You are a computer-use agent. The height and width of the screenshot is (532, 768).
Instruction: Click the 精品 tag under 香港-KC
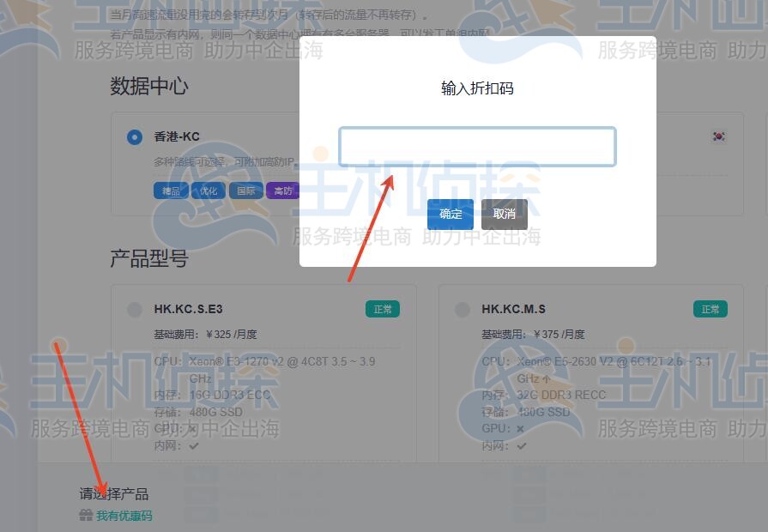pos(170,190)
